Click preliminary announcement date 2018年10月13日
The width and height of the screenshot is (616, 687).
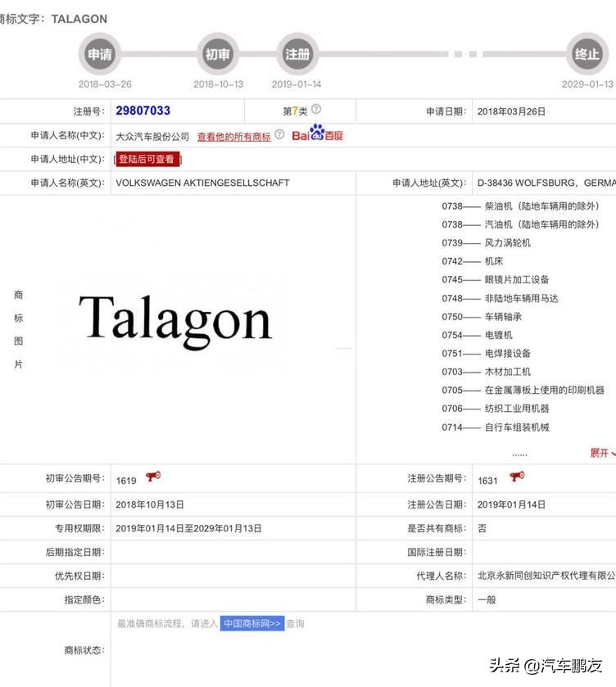click(150, 504)
